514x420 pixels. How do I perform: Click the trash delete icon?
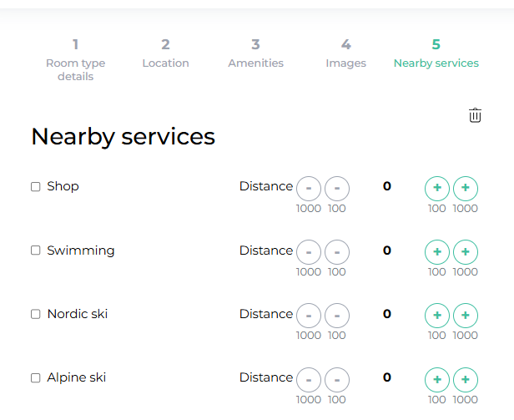coord(475,115)
